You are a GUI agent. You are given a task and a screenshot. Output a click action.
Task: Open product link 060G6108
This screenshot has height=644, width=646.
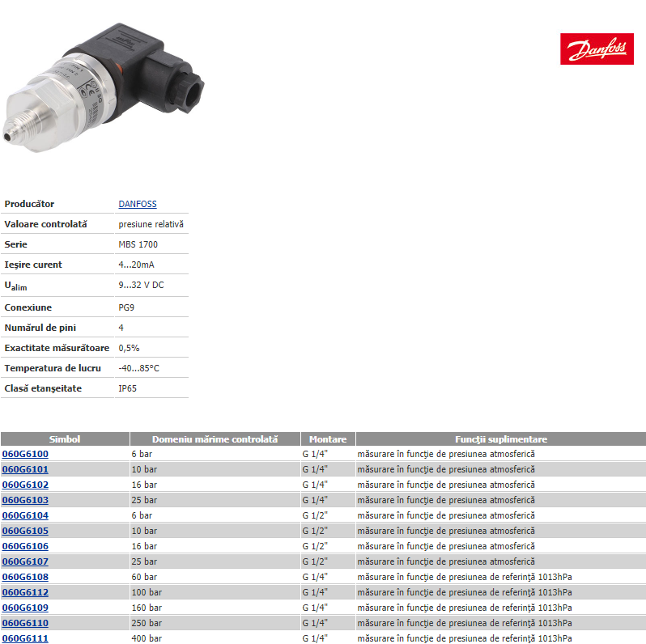(x=25, y=577)
